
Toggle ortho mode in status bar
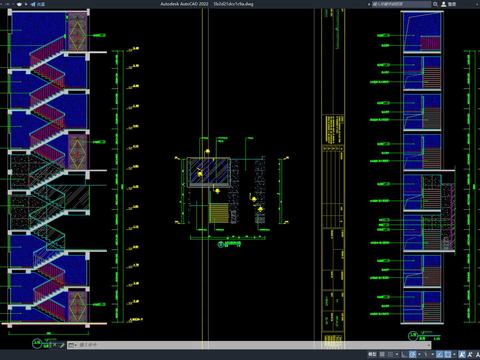(x=404, y=354)
